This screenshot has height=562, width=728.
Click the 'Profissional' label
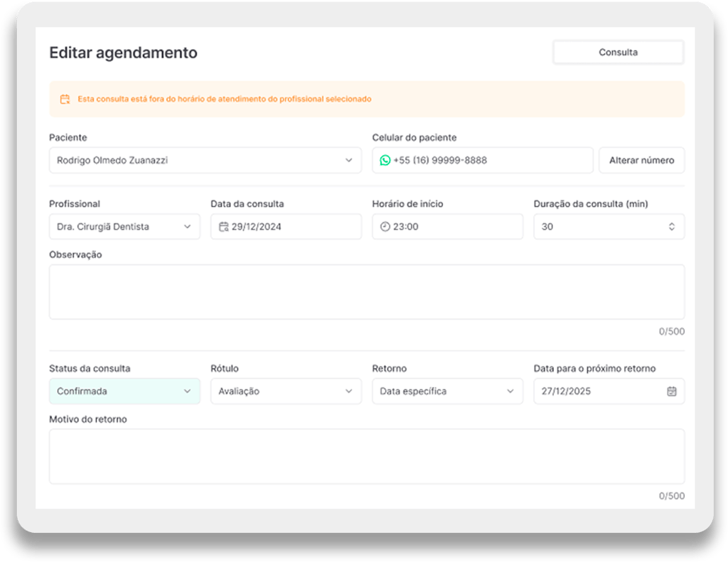(74, 204)
